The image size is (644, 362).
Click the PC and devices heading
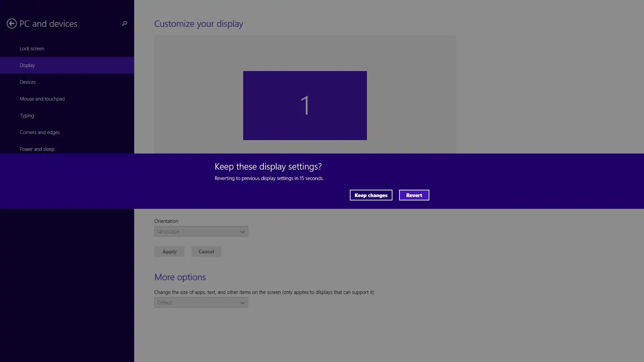click(x=48, y=24)
